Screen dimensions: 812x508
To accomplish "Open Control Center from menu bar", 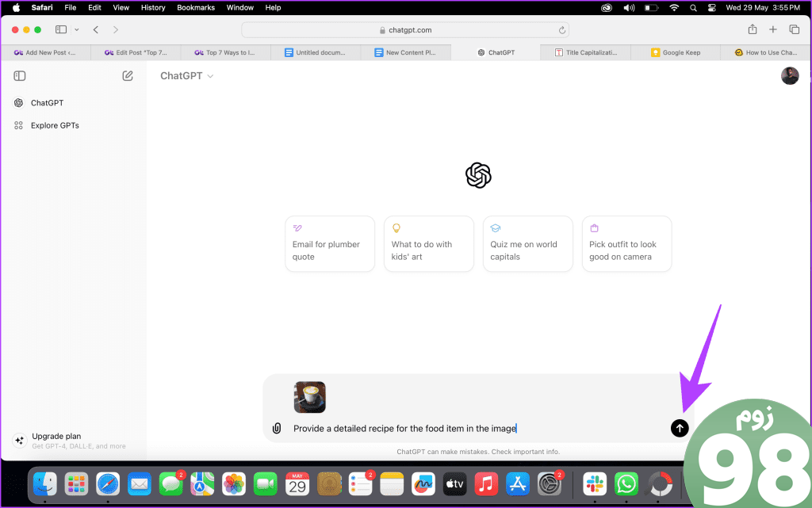I will coord(712,8).
